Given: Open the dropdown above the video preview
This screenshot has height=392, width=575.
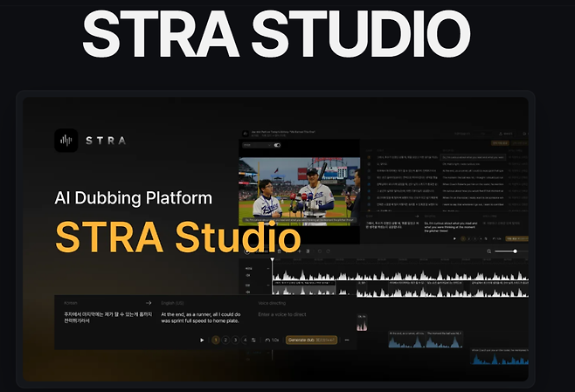Looking at the screenshot, I should [x=257, y=145].
